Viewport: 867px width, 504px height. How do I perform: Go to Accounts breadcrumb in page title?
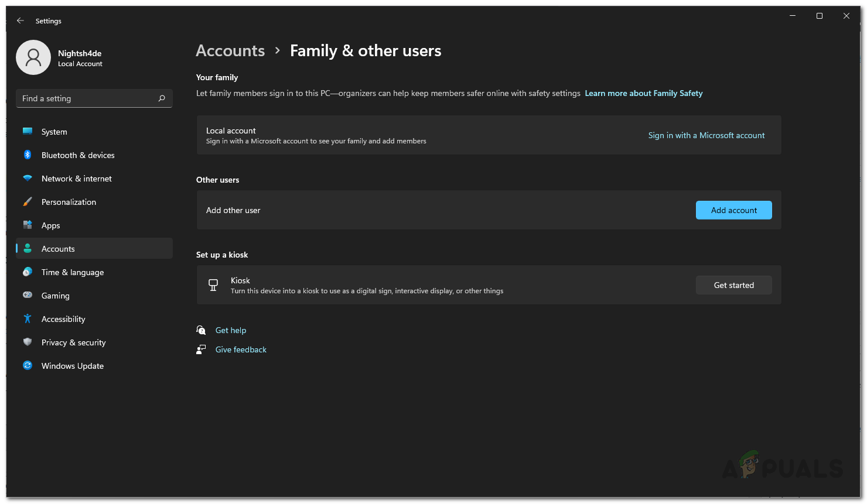coord(230,51)
